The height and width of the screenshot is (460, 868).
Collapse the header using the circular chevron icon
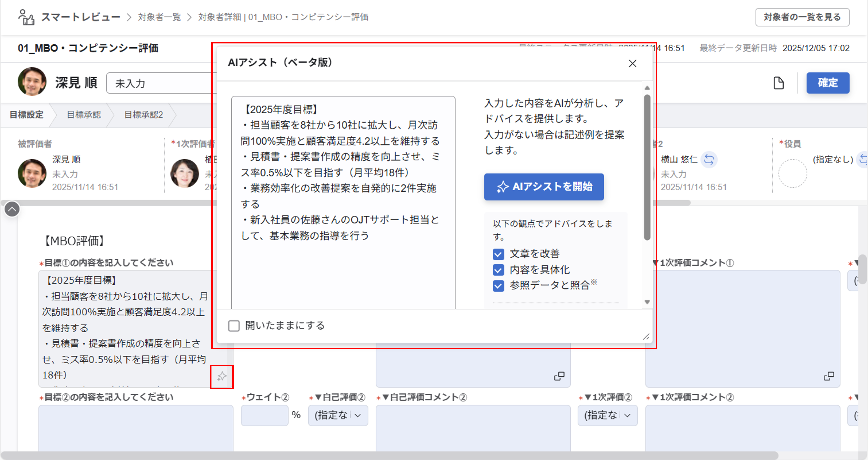pyautogui.click(x=12, y=209)
